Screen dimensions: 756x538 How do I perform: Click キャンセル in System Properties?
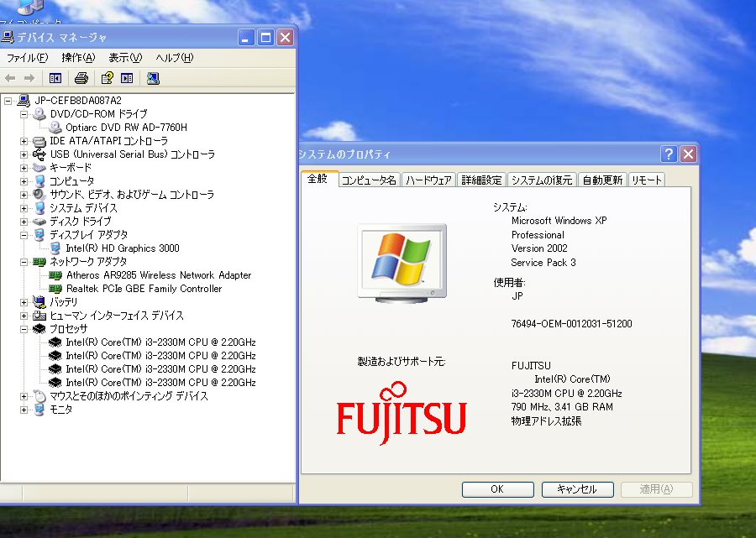[578, 489]
